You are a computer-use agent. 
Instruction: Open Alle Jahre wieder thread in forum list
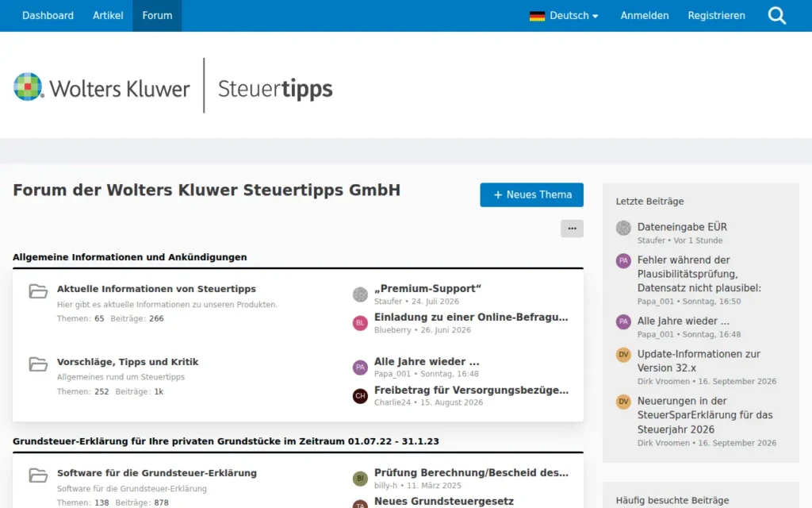coord(427,361)
